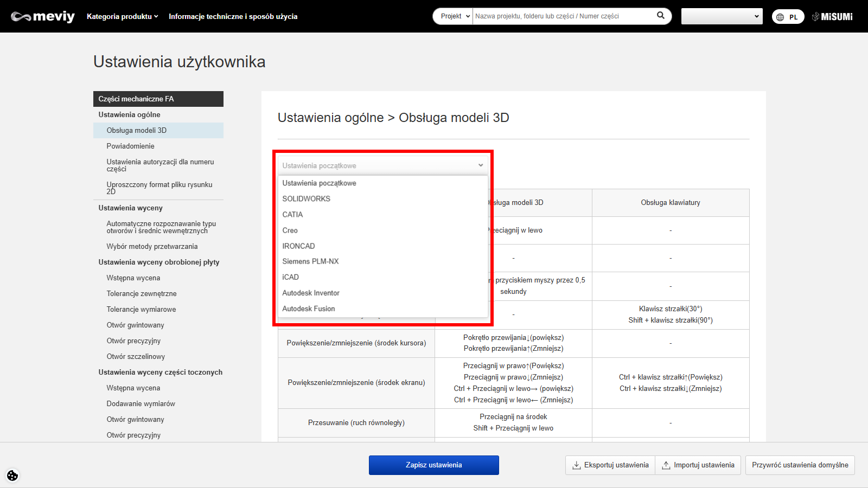Click Eksportuj ustawienia
868x488 pixels.
(x=610, y=465)
